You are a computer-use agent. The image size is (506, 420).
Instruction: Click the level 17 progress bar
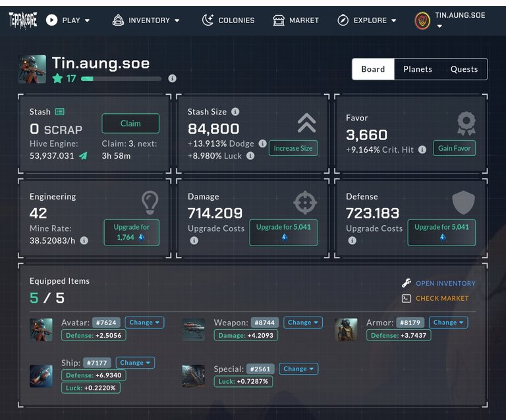[x=121, y=78]
